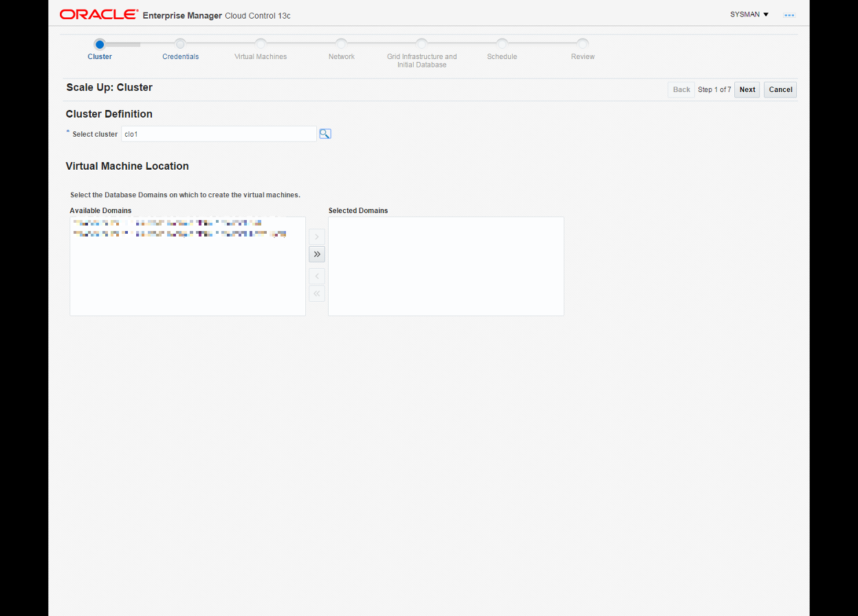Screen dimensions: 858x616
Task: Click the Enterprise Manager Cloud Control title
Action: point(217,15)
